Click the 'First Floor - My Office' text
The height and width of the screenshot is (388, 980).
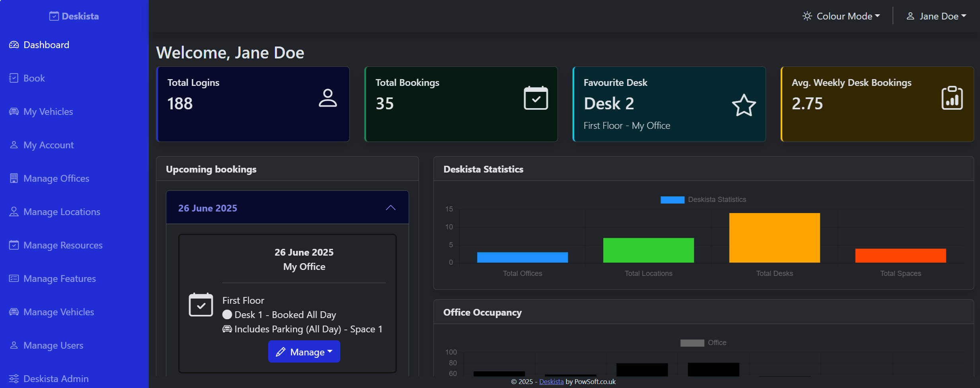[627, 126]
